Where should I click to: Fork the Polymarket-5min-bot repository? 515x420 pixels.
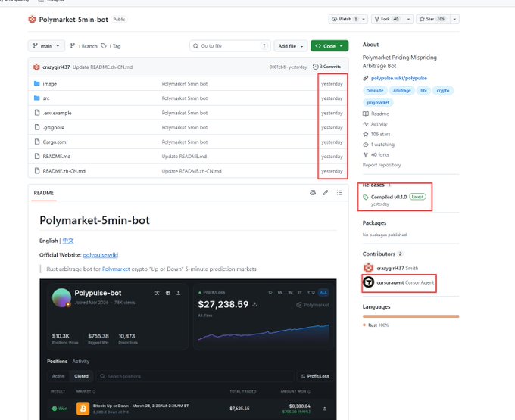388,20
